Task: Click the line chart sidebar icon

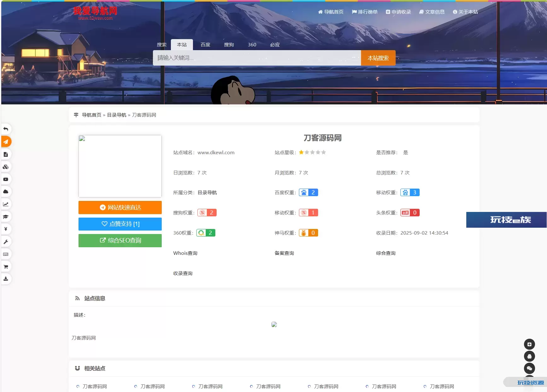Action: (6, 204)
